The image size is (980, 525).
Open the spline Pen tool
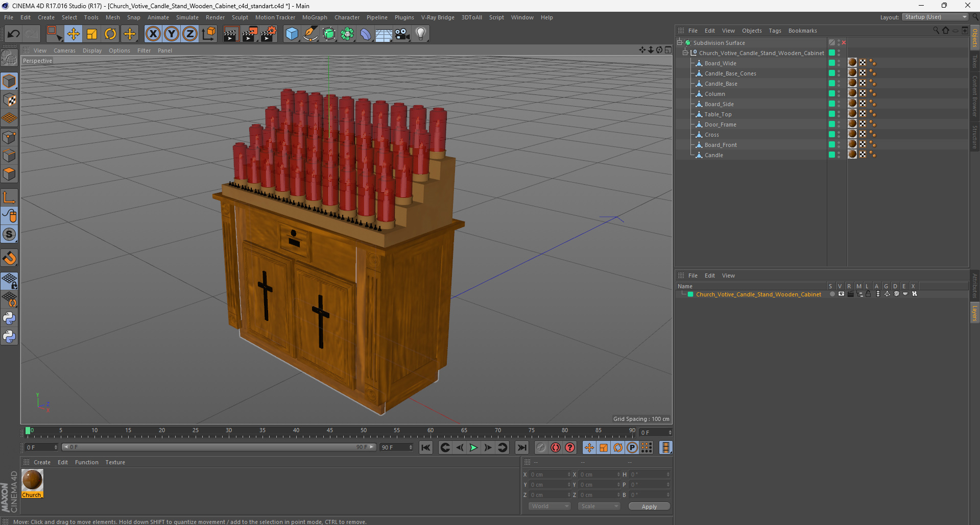click(x=310, y=34)
